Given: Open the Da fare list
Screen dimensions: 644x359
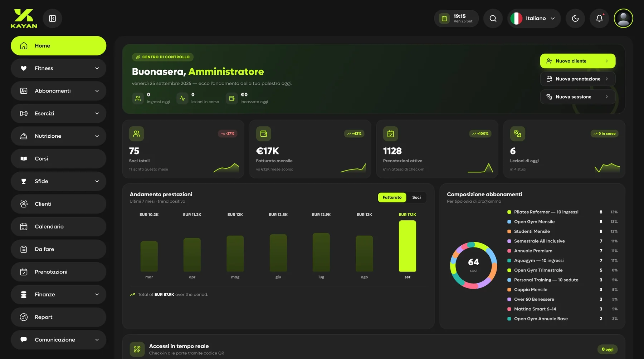Looking at the screenshot, I should pyautogui.click(x=58, y=249).
